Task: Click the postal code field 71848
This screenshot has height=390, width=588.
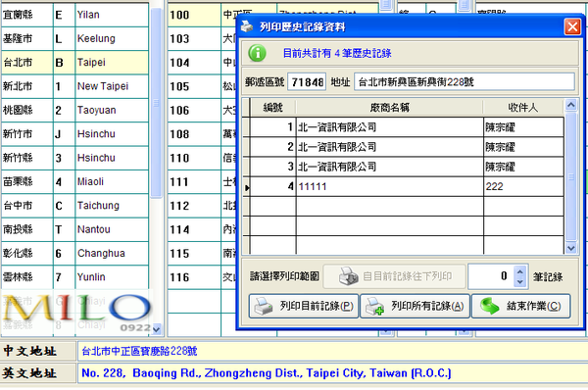Action: [x=307, y=81]
